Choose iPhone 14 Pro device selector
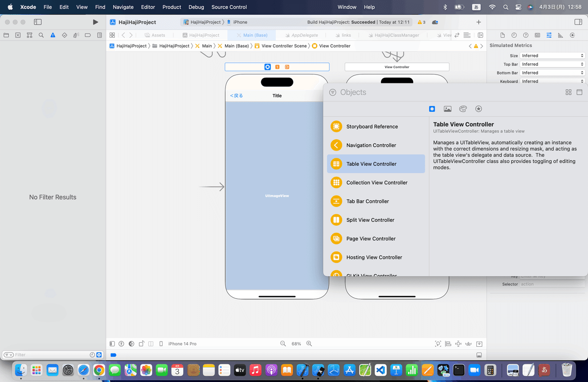The image size is (588, 382). point(182,344)
